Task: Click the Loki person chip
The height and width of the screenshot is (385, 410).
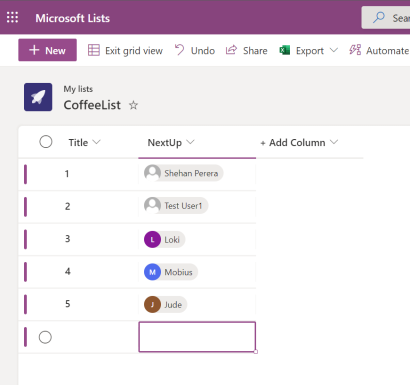Action: [x=164, y=239]
